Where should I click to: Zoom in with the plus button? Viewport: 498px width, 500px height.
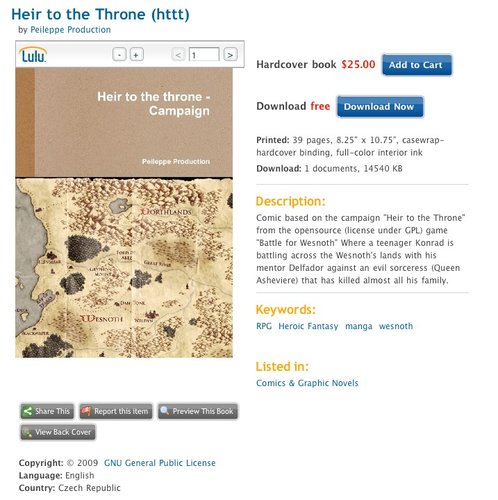point(136,55)
